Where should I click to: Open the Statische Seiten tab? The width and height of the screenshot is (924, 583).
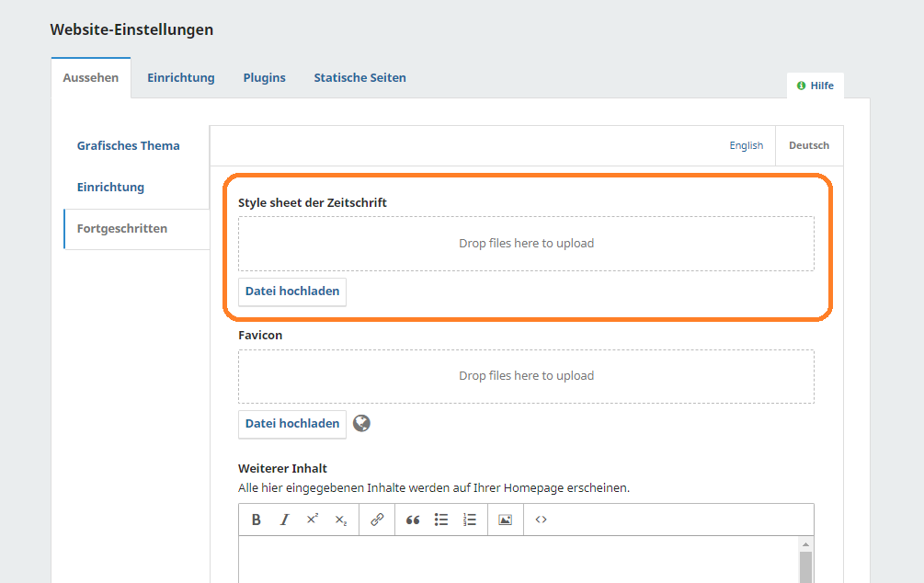[359, 78]
